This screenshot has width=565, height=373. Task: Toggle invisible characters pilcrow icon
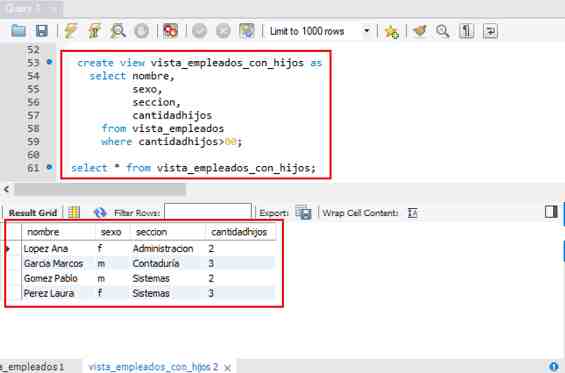pyautogui.click(x=466, y=31)
